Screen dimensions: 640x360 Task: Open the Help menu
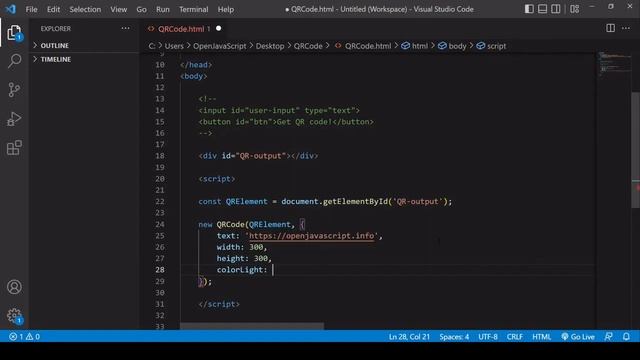click(x=226, y=9)
